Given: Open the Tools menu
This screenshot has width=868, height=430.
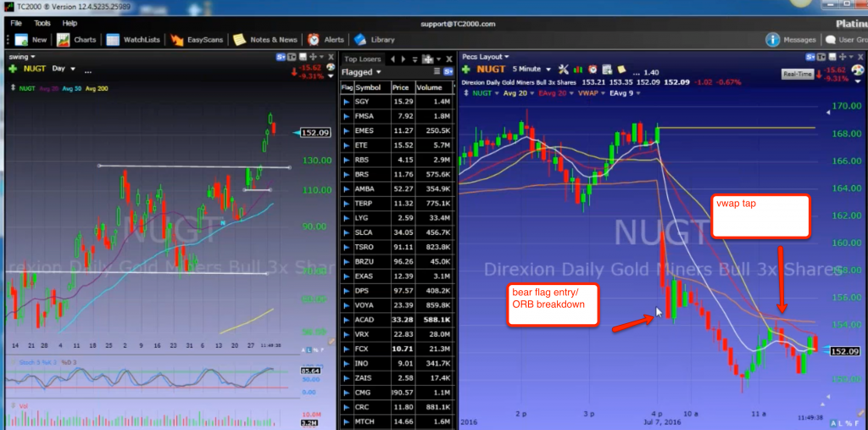Looking at the screenshot, I should coord(42,23).
